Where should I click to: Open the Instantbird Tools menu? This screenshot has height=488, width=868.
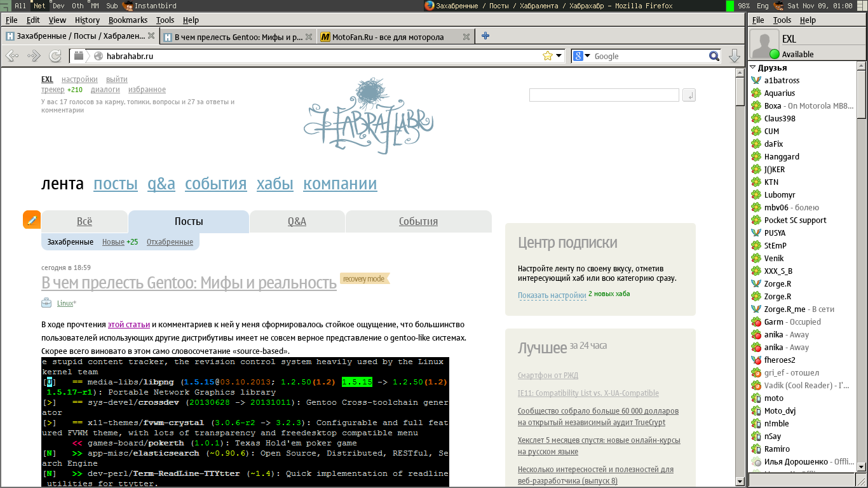(782, 20)
